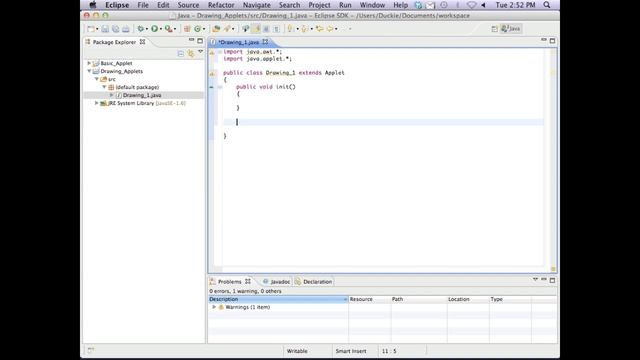Click warning marker beside class declaration line
This screenshot has height=360, width=640.
212,73
